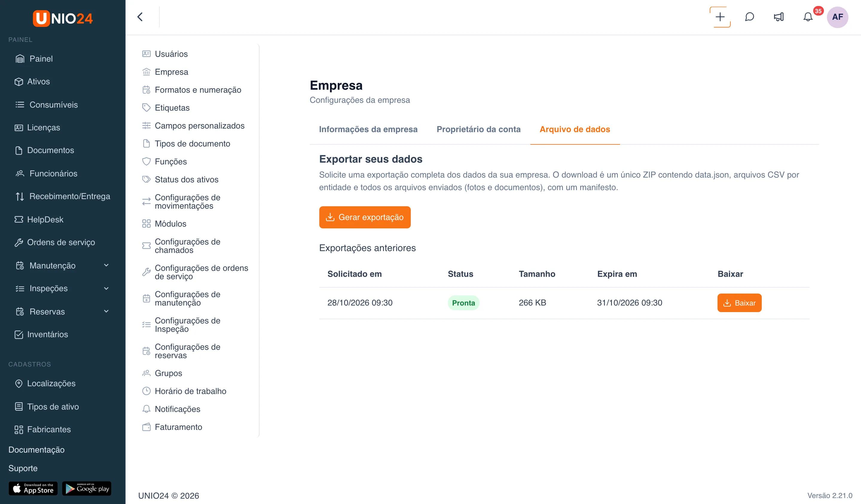
Task: Click the Funções shield icon
Action: [146, 161]
